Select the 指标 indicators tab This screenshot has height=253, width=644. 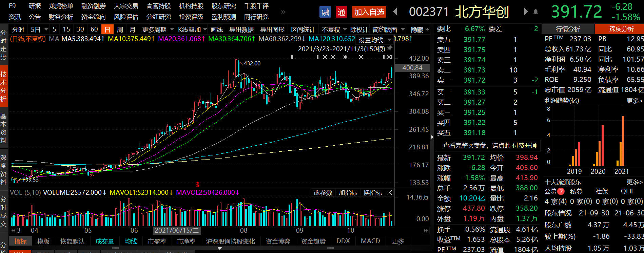coord(20,241)
